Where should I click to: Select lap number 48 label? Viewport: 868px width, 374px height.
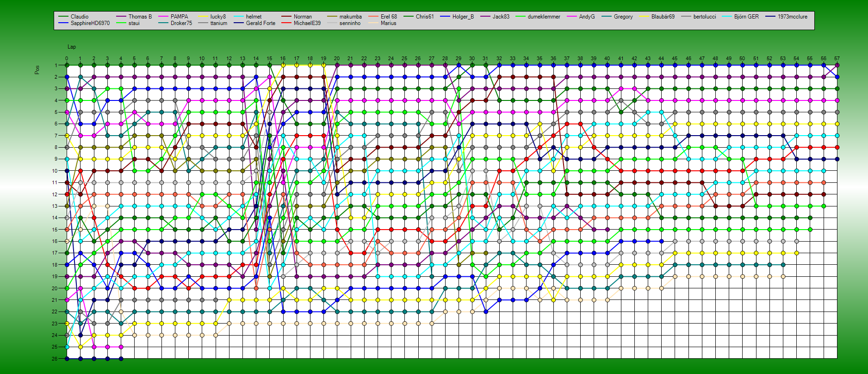pyautogui.click(x=715, y=59)
